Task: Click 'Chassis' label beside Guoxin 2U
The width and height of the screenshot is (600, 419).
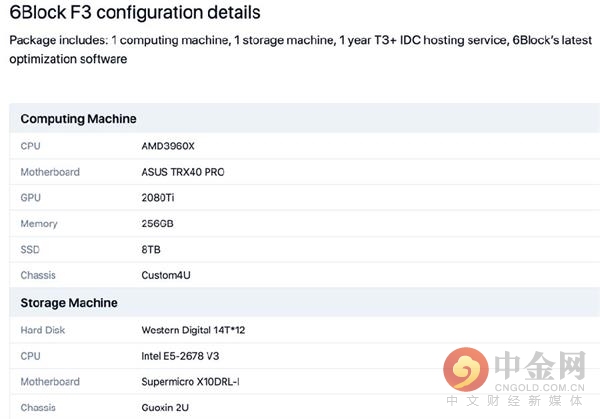Action: pyautogui.click(x=38, y=408)
